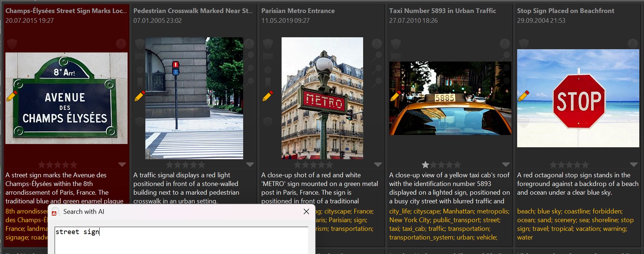644x254 pixels.
Task: Click the 'street sign' search text field
Action: coord(182,240)
